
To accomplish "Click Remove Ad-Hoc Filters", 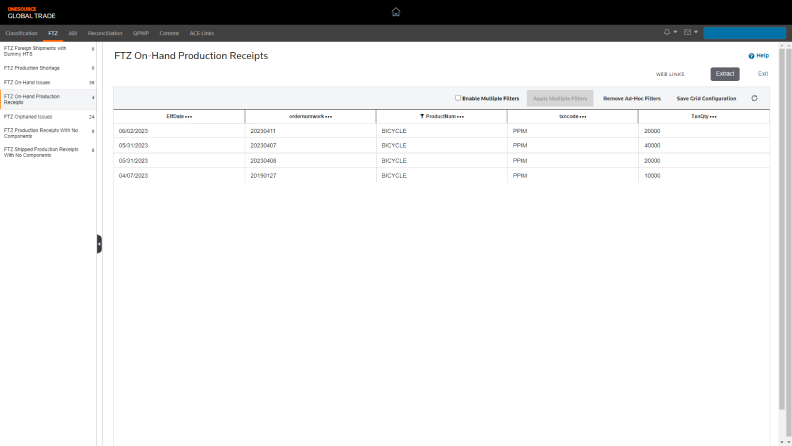I will tap(631, 98).
